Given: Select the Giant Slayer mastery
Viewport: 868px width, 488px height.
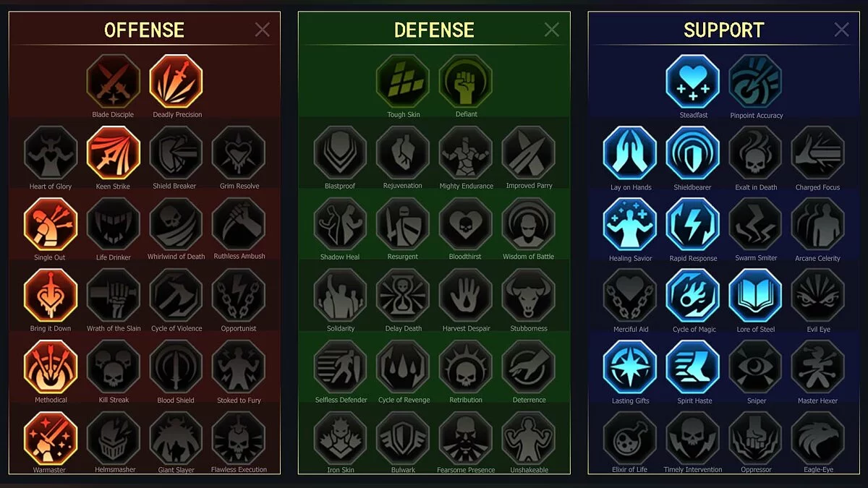Looking at the screenshot, I should [x=176, y=438].
